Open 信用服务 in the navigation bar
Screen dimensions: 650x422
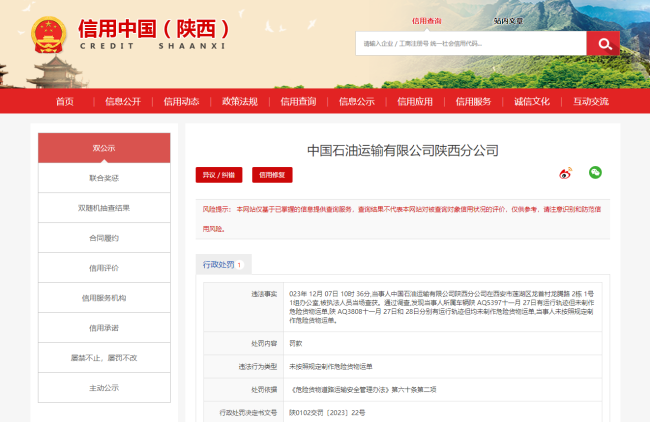(x=473, y=102)
